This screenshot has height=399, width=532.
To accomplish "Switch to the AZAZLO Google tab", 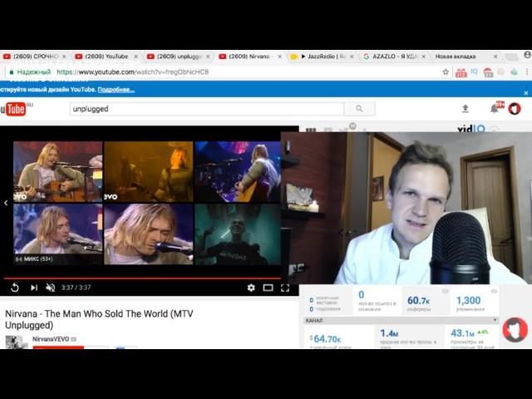I will [x=393, y=57].
